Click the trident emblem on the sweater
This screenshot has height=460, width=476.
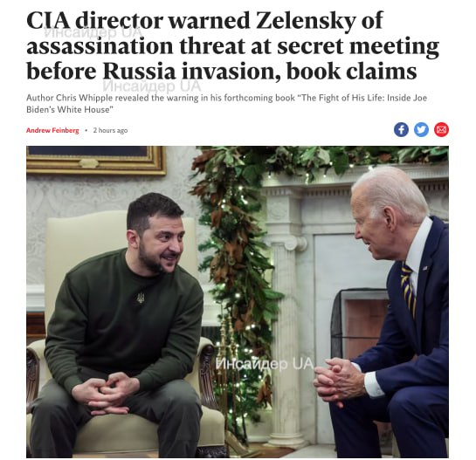click(141, 298)
